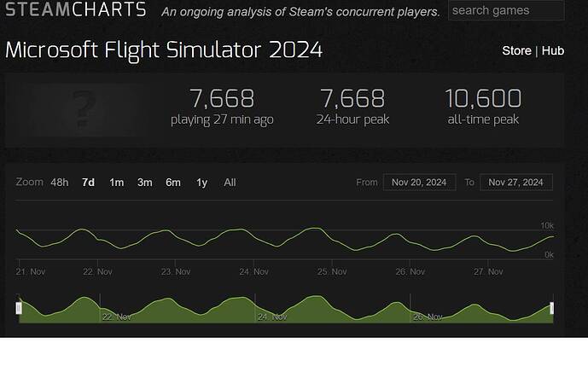This screenshot has width=588, height=372.
Task: Click the 22. Nov main axis label
Action: pos(97,271)
